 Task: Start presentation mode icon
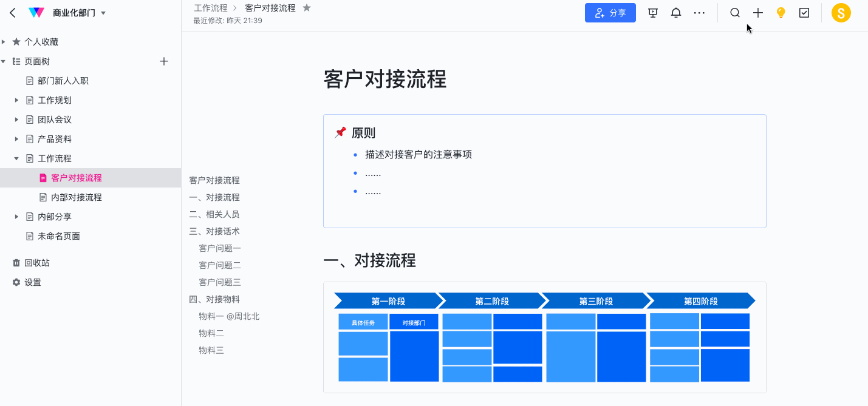tap(653, 13)
